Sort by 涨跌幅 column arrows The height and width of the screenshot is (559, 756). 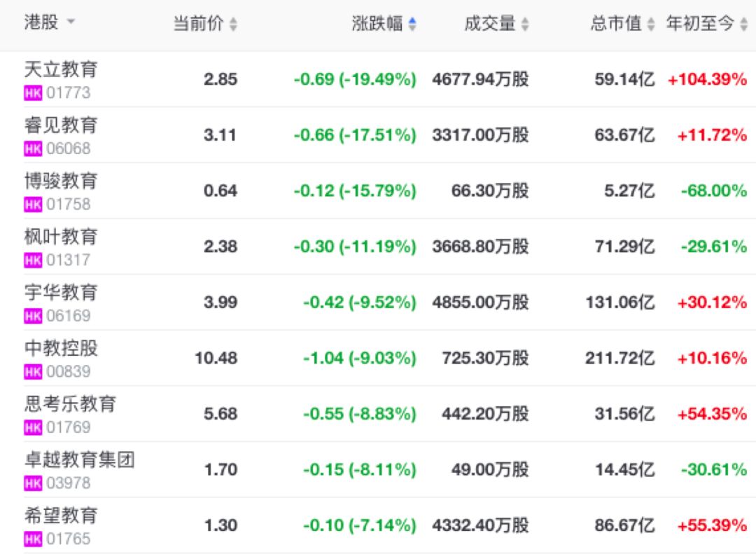click(412, 24)
